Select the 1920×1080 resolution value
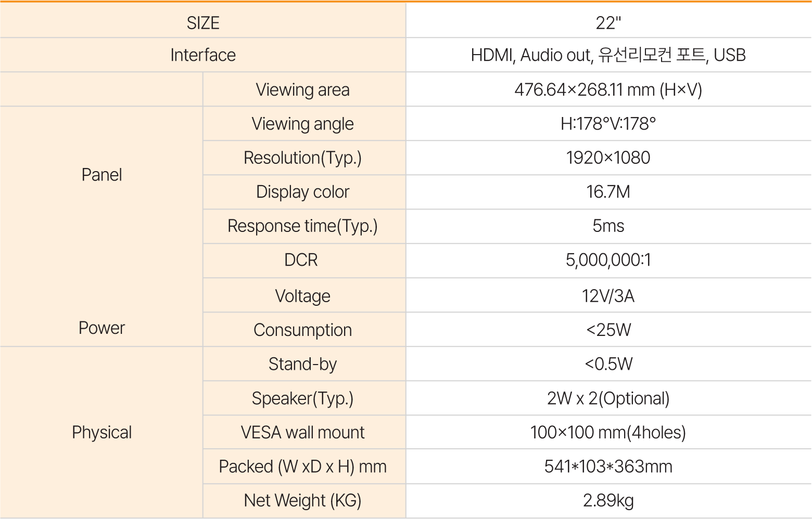 608,158
